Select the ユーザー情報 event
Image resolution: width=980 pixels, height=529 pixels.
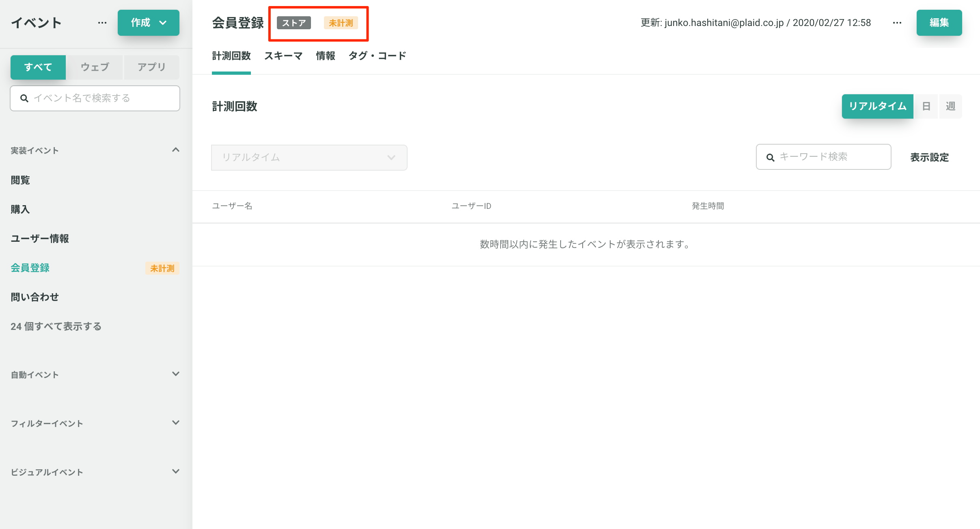point(40,238)
